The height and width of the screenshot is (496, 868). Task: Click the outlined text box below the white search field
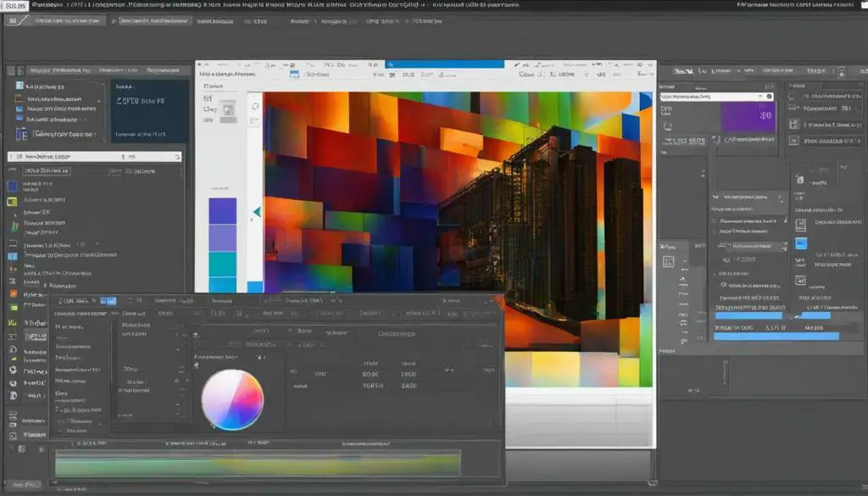pyautogui.click(x=46, y=171)
